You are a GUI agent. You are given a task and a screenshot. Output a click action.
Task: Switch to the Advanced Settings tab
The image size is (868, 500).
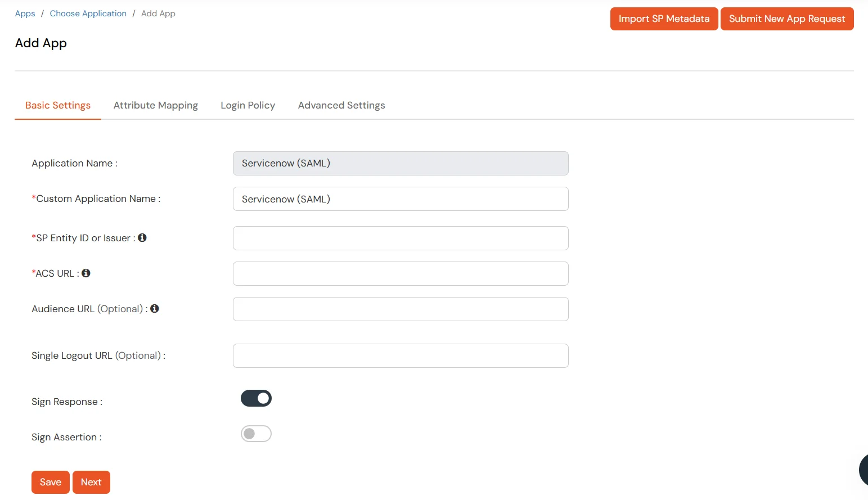coord(341,105)
